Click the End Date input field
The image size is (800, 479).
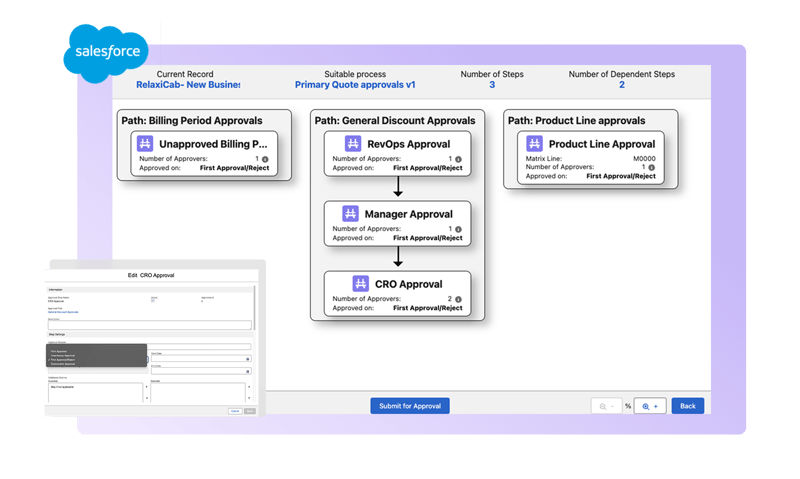click(201, 371)
